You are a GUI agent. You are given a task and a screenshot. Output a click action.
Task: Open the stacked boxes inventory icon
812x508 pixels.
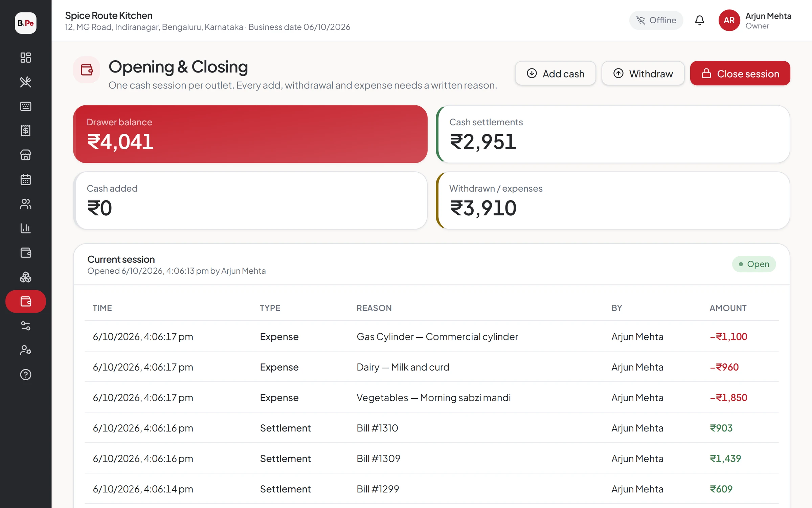point(26,277)
